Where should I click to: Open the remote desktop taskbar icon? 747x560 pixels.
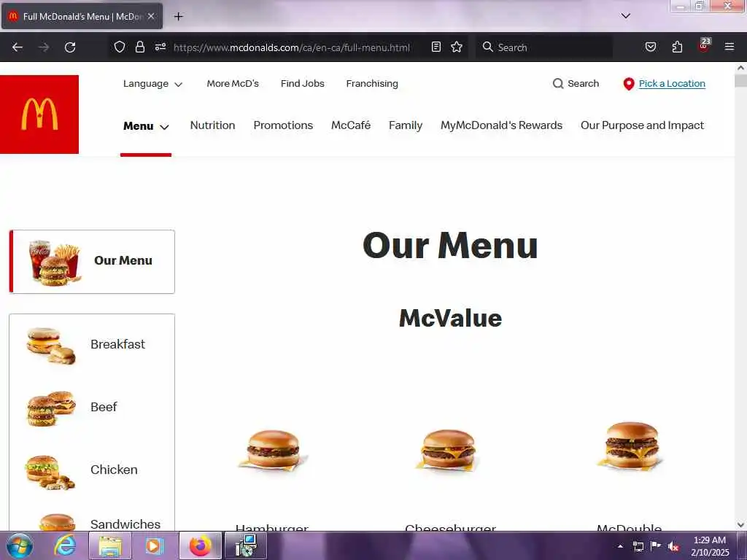[246, 545]
